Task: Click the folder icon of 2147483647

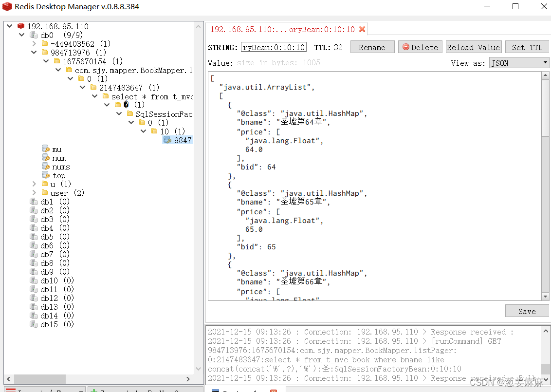Action: 93,87
